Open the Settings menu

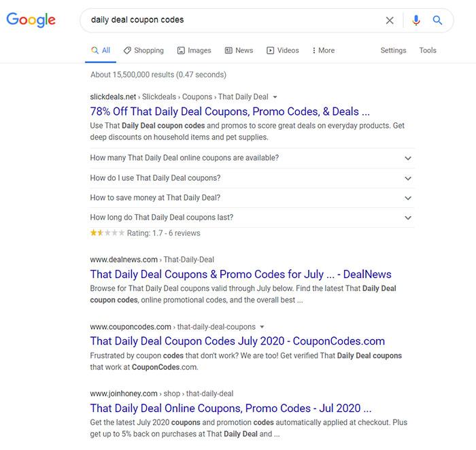coord(393,50)
